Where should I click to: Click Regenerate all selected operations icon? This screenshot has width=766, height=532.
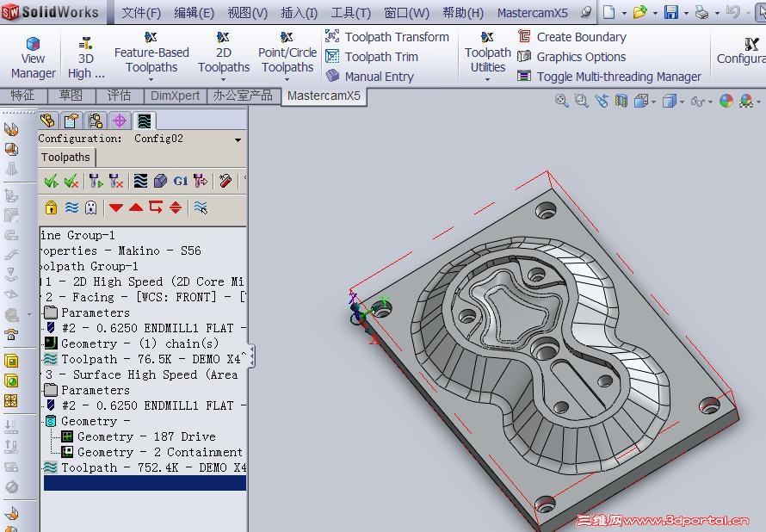pyautogui.click(x=96, y=182)
